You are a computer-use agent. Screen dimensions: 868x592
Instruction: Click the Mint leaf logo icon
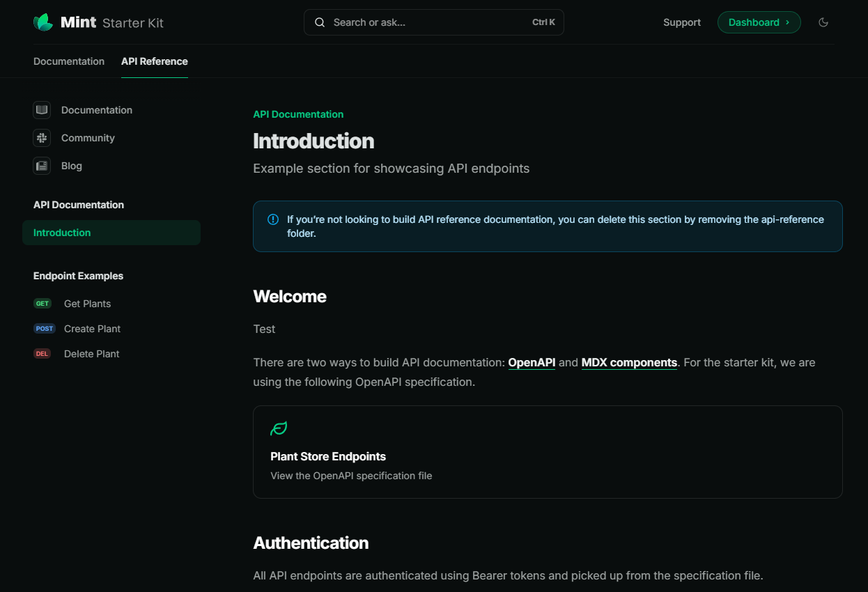(42, 22)
